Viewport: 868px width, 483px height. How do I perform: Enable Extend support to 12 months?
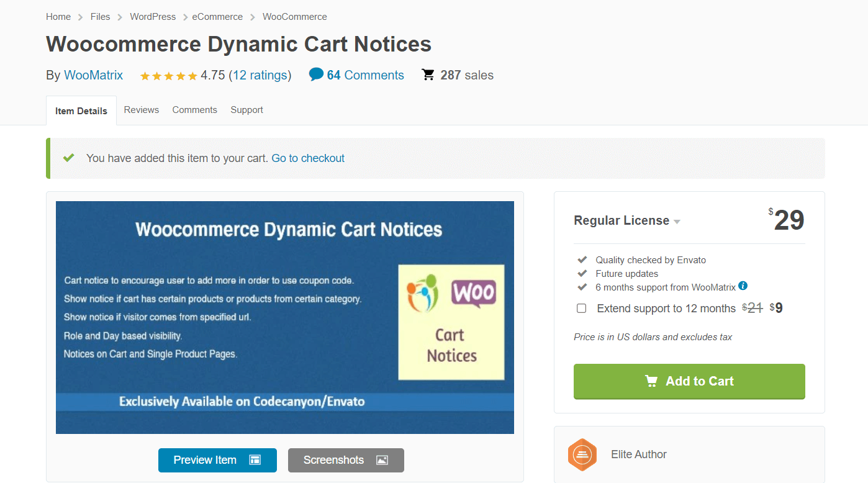pos(582,309)
